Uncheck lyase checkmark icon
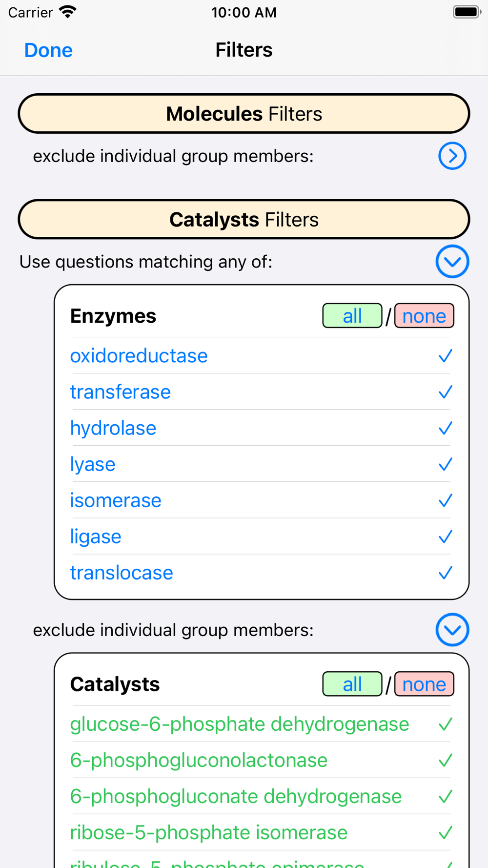Screen dimensions: 488x868 point(446,464)
